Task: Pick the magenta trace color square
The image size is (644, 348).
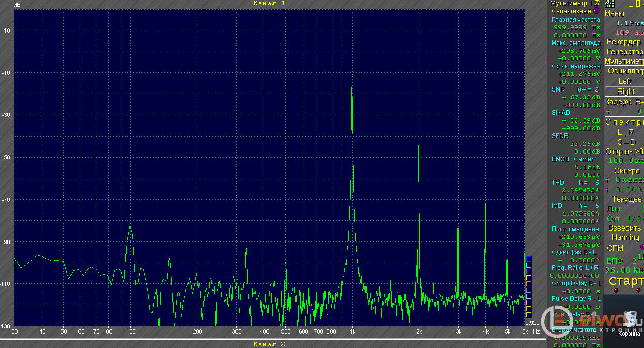Action: pyautogui.click(x=528, y=271)
